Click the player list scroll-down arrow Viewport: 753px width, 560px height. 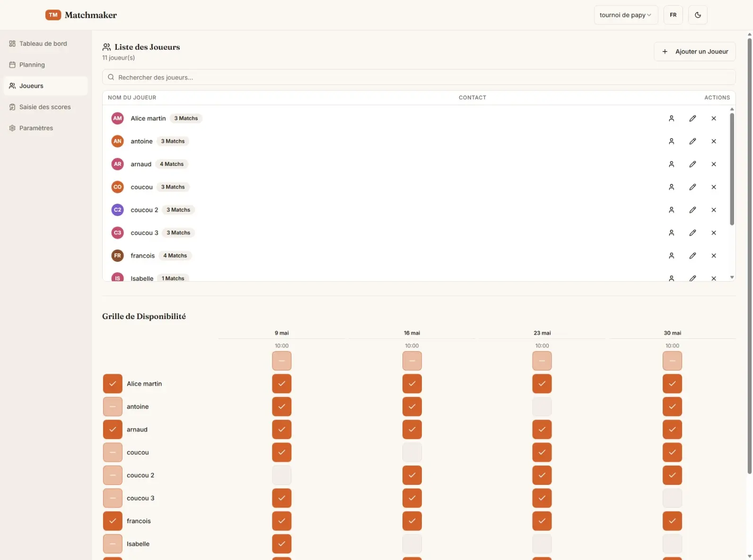point(732,277)
